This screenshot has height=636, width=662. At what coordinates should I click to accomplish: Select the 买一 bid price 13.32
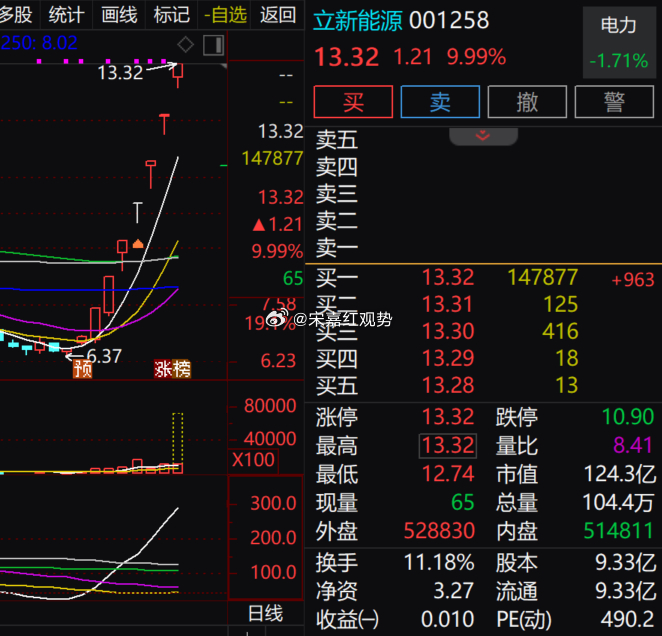[448, 277]
